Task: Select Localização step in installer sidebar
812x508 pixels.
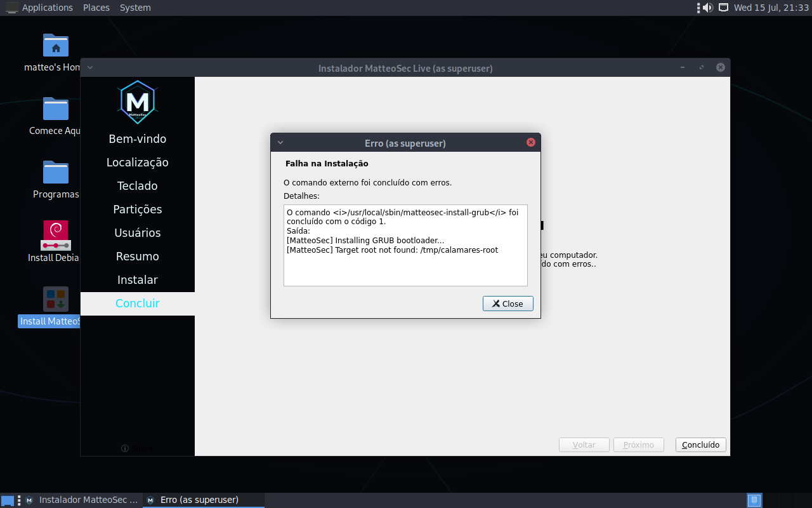Action: point(138,162)
